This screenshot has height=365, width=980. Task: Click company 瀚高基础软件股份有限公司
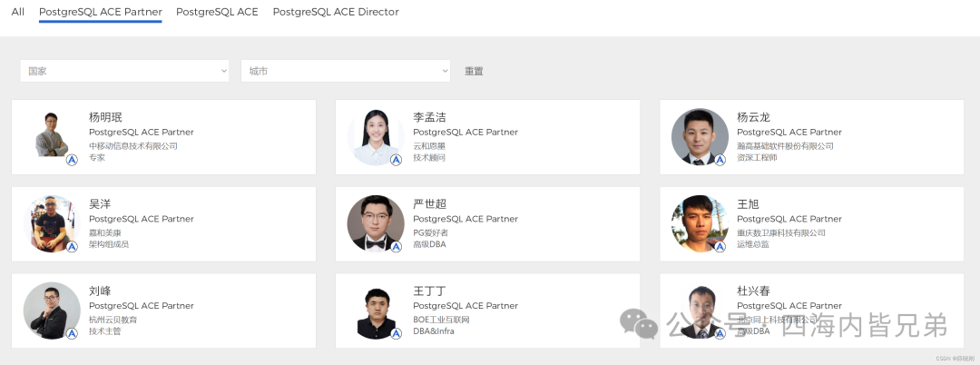click(785, 146)
